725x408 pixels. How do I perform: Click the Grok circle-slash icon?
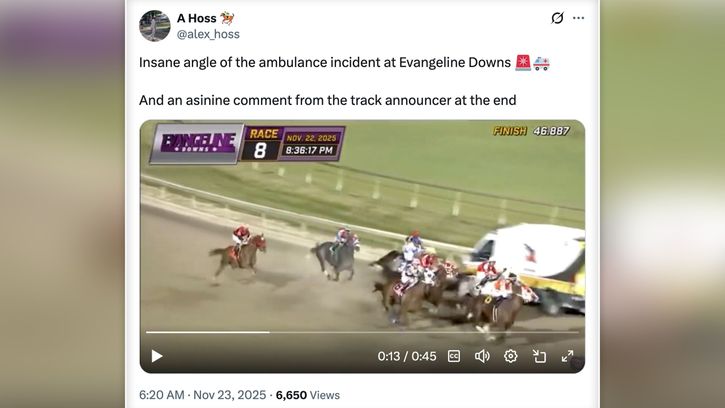[557, 18]
